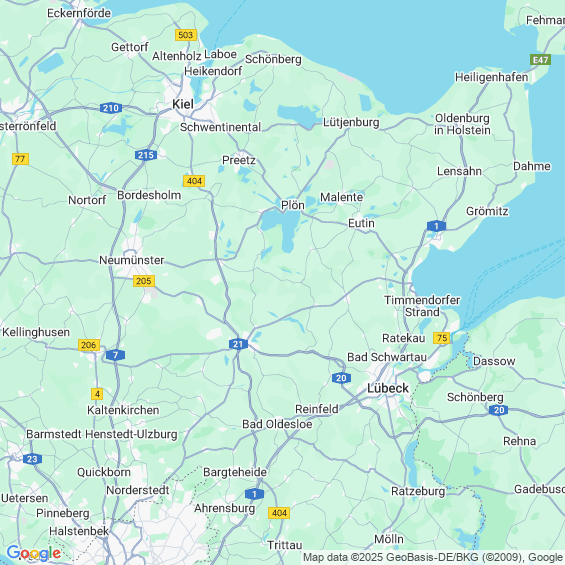Click the A210 highway shield near Kiel
This screenshot has height=565, width=565.
click(x=111, y=108)
